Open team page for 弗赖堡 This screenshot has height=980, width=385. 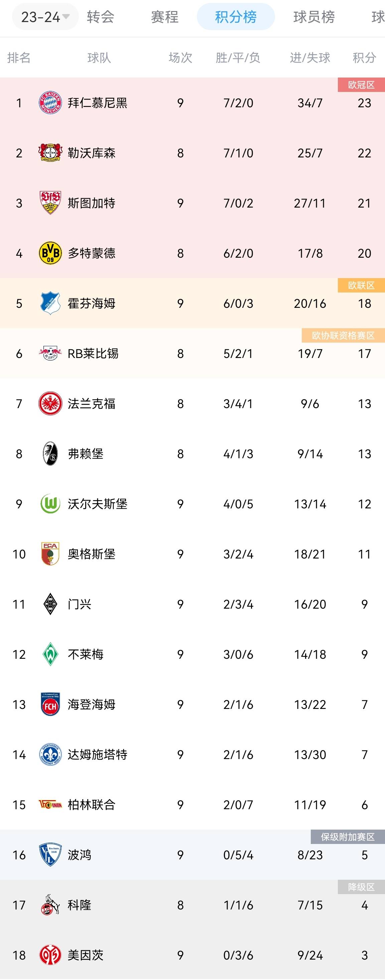coord(86,454)
